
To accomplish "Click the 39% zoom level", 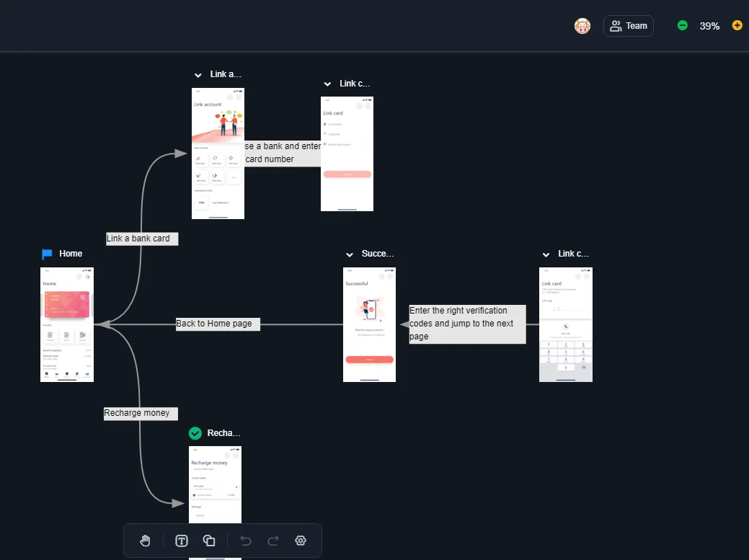I will 709,26.
